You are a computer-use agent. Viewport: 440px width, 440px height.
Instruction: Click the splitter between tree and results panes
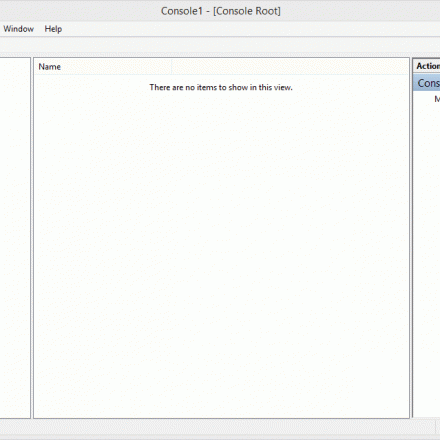tap(32, 238)
